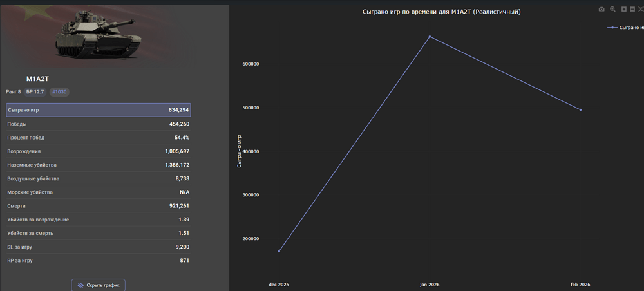Screen dimensions: 644x291
Task: Click the #1030 rank badge
Action: (x=59, y=92)
